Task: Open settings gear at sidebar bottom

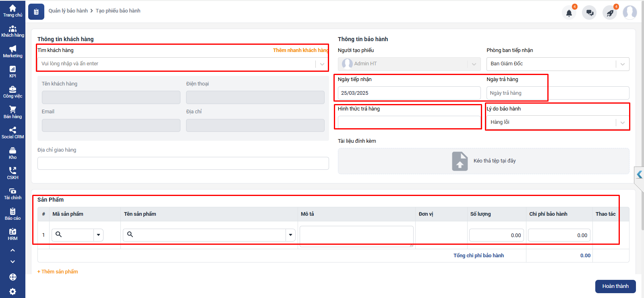Action: click(x=12, y=291)
